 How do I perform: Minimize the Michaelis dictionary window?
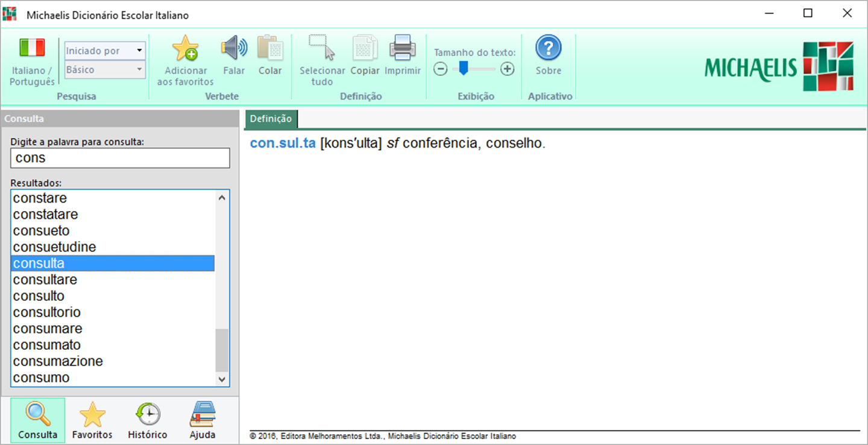(769, 13)
